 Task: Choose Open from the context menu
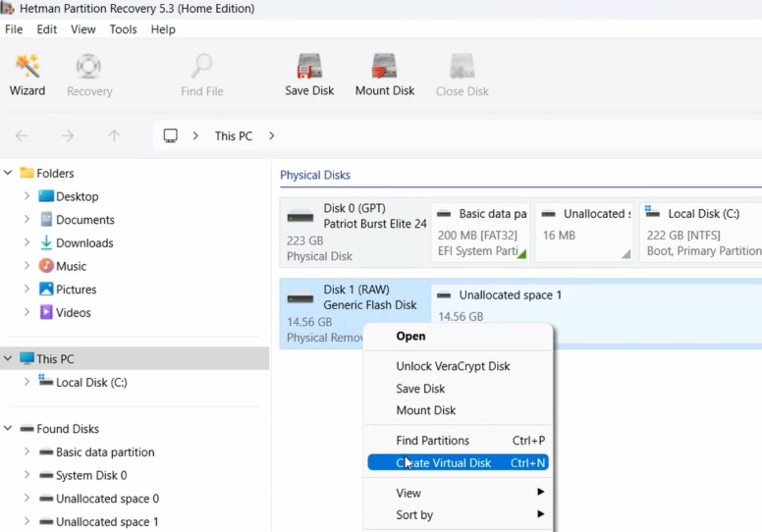coord(459,337)
